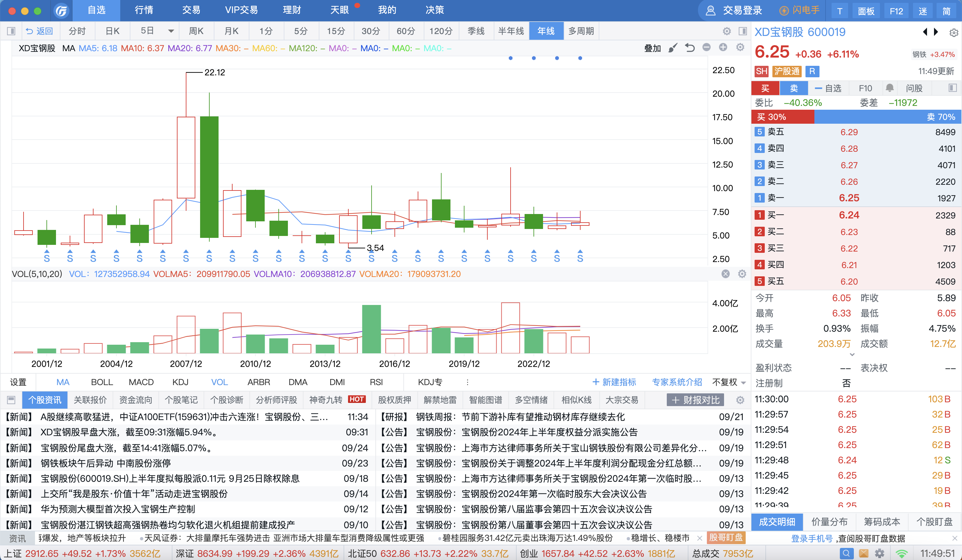This screenshot has height=560, width=962.
Task: Go to next stock arrow
Action: [x=936, y=32]
